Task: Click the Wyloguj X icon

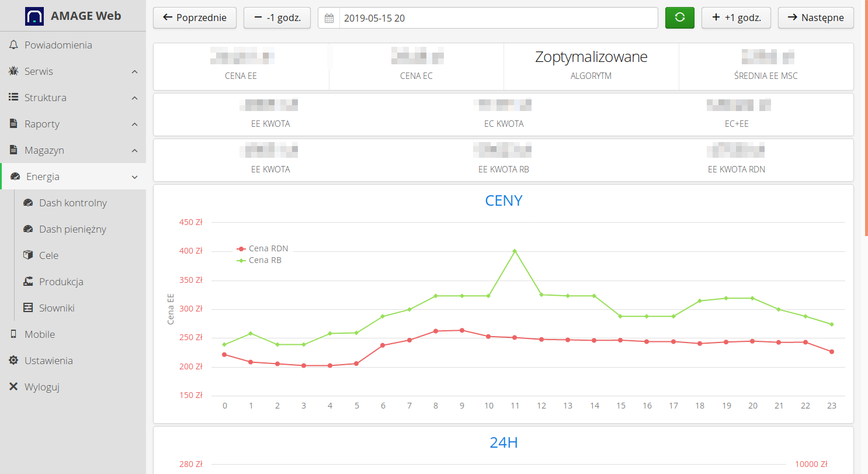Action: pos(13,386)
